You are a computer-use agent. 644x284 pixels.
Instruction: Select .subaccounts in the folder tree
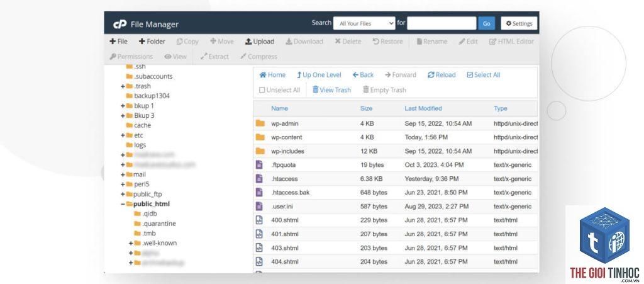pyautogui.click(x=153, y=76)
